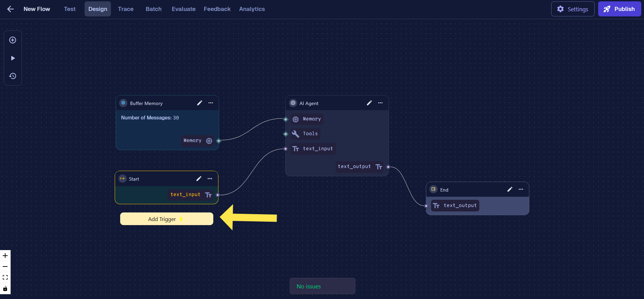Zoom in on the canvas
This screenshot has height=299, width=644.
(x=5, y=256)
